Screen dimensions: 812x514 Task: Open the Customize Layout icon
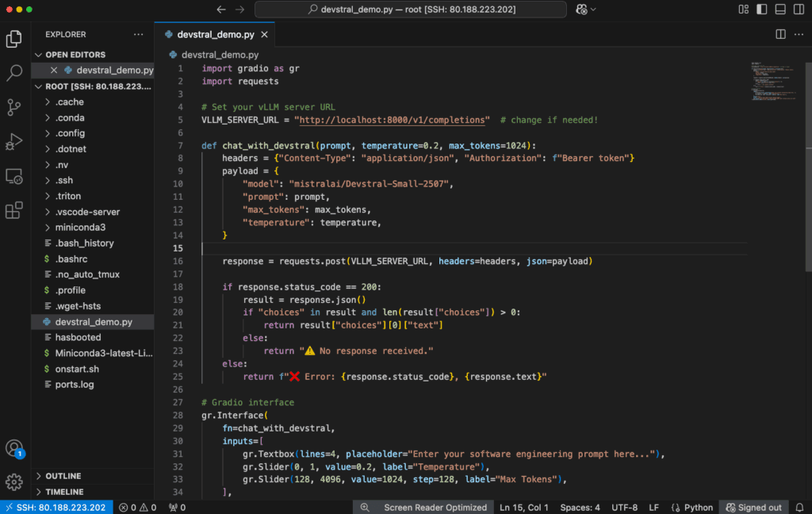(744, 10)
